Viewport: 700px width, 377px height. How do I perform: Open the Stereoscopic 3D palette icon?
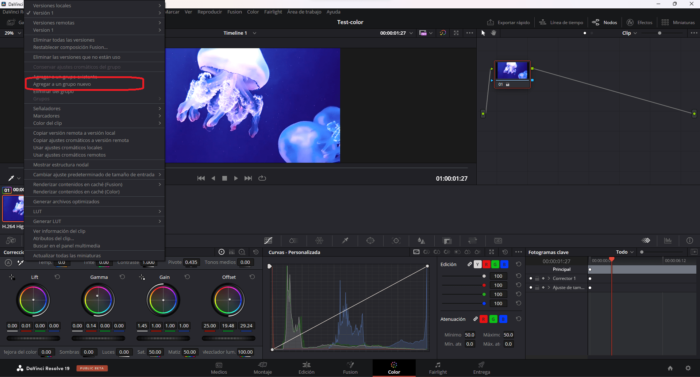(498, 240)
